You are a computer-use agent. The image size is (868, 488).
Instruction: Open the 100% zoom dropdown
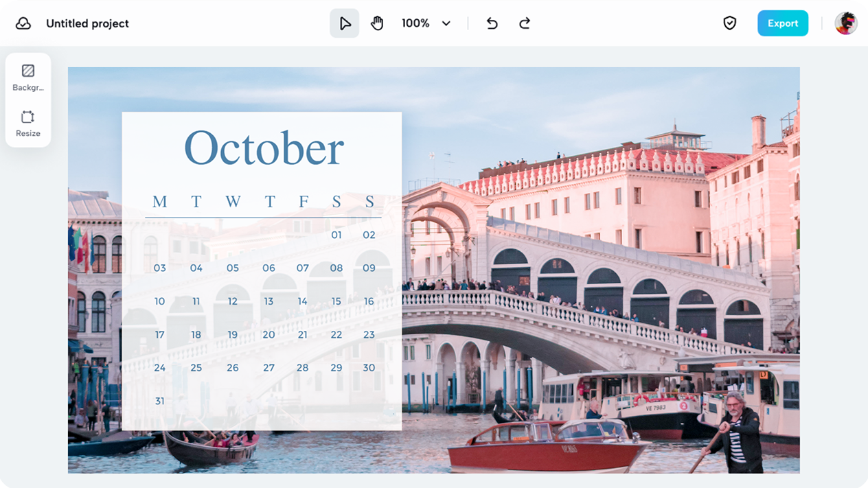coord(426,23)
